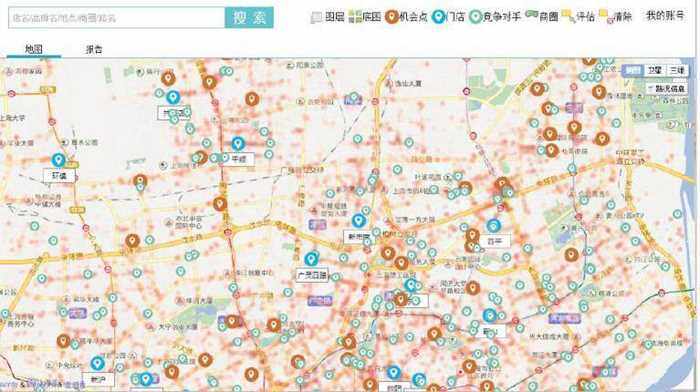700x392 pixels.
Task: Click the blue store pin above 环镇 label
Action: 58,160
